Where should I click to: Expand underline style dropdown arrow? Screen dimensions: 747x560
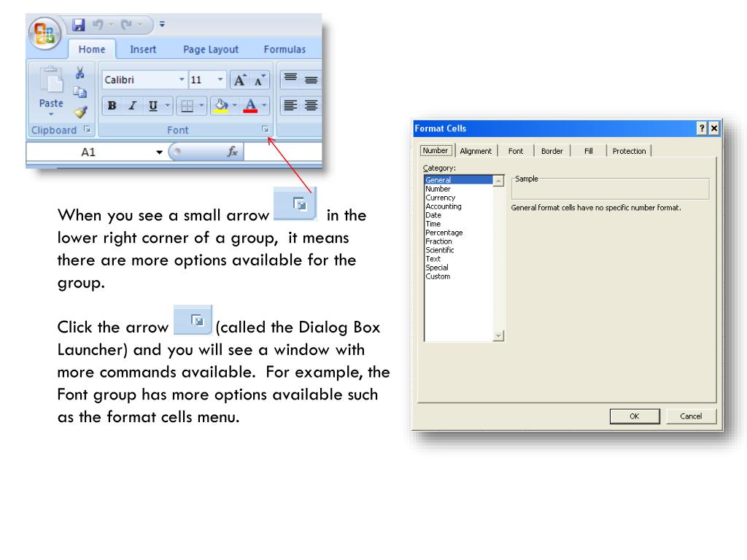(x=167, y=106)
